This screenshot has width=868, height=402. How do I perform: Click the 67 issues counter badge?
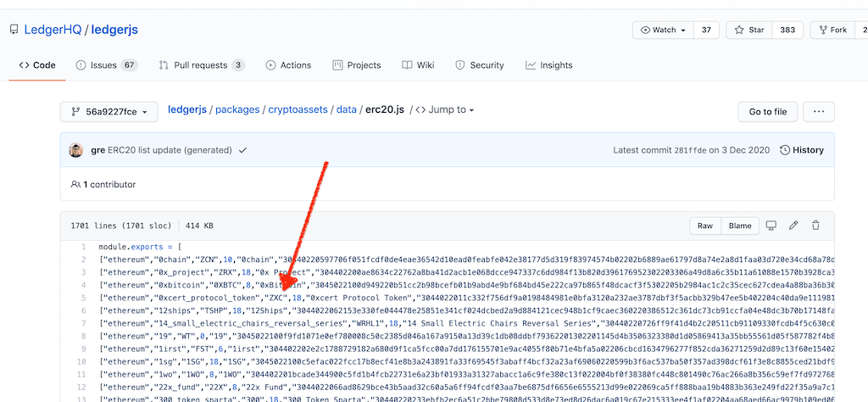[x=129, y=65]
